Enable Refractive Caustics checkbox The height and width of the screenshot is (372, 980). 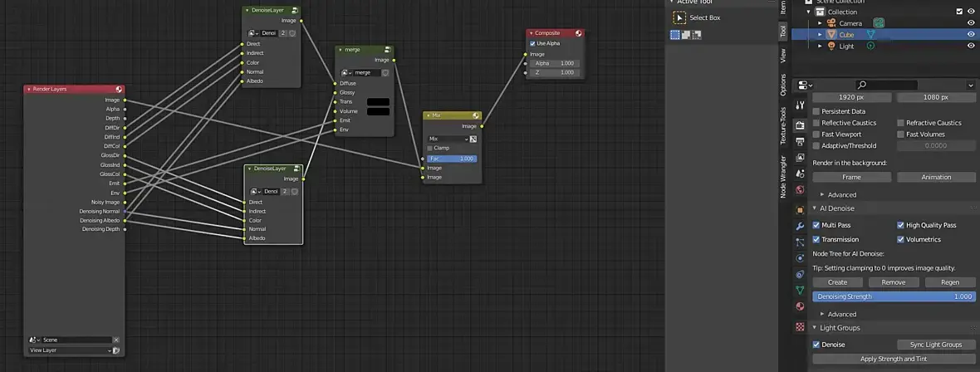pyautogui.click(x=901, y=123)
